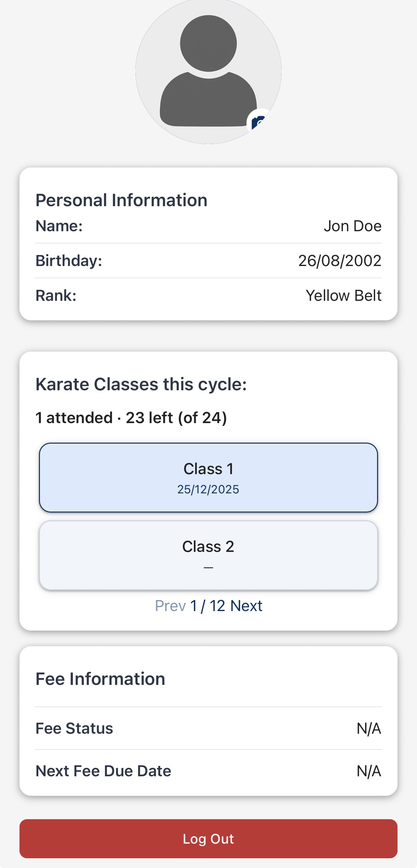Click the Karate Classes this cycle heading
The height and width of the screenshot is (868, 417).
[x=141, y=384]
